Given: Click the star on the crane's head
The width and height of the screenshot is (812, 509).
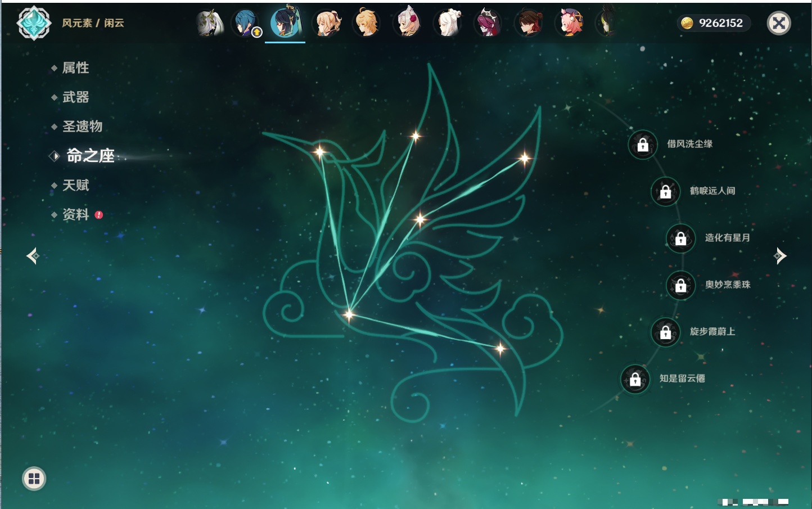Looking at the screenshot, I should point(319,151).
